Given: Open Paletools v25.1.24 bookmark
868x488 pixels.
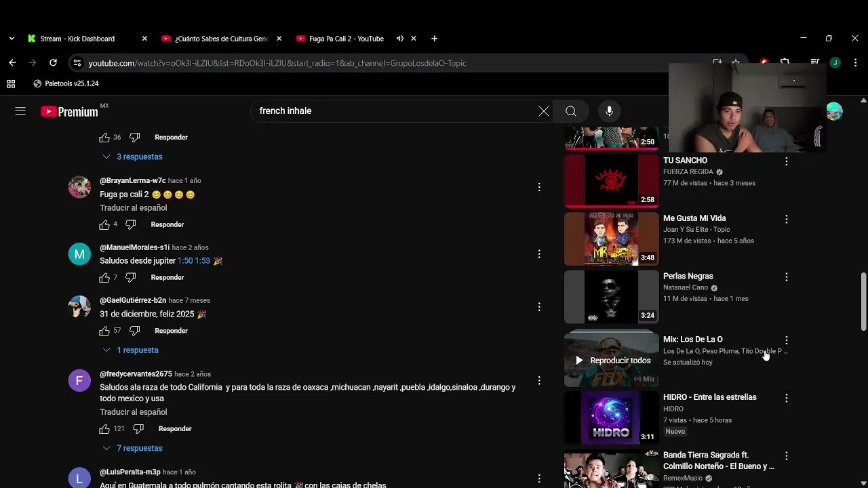Looking at the screenshot, I should (66, 84).
